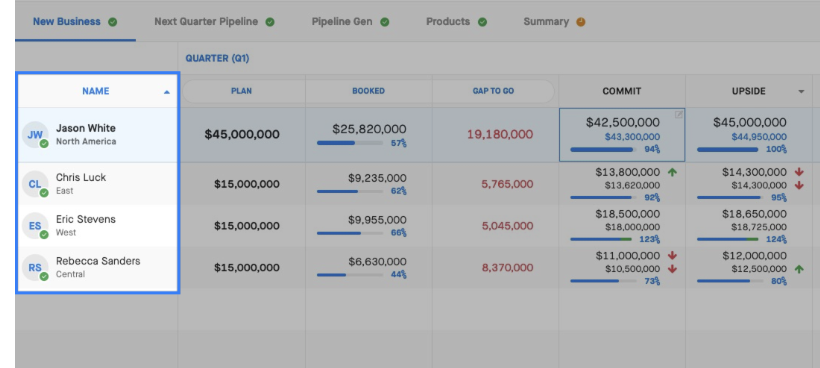820x368 pixels.
Task: Click the UPSIDE column header label
Action: tap(748, 91)
